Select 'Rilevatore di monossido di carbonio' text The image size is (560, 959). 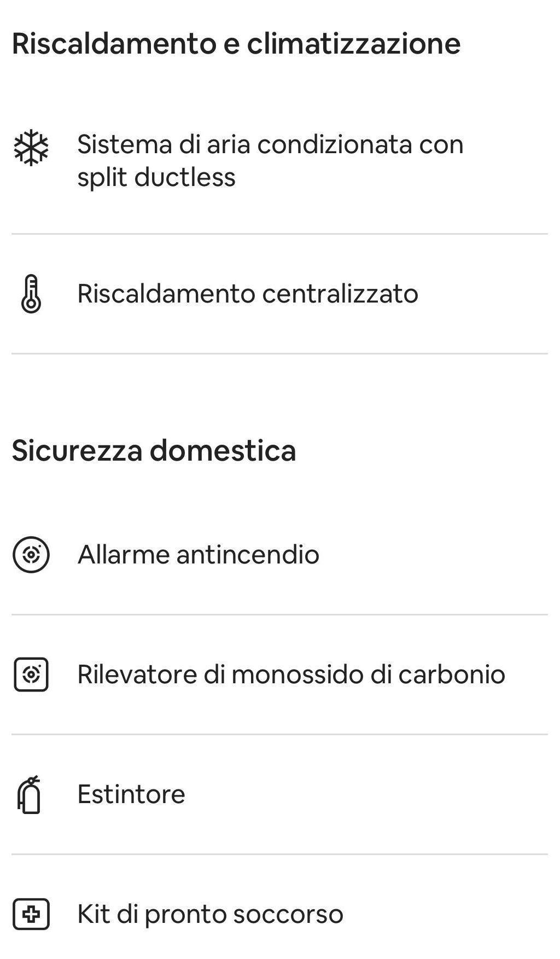[291, 675]
